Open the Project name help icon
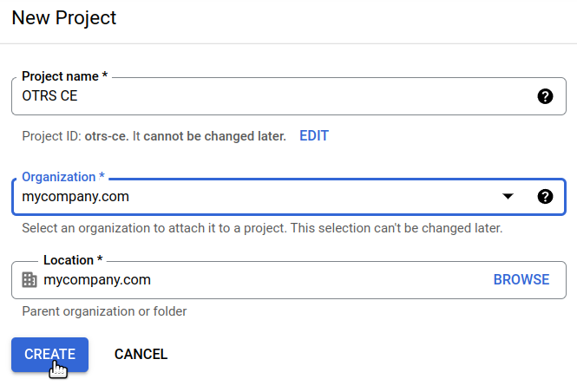The width and height of the screenshot is (577, 392). pos(545,96)
